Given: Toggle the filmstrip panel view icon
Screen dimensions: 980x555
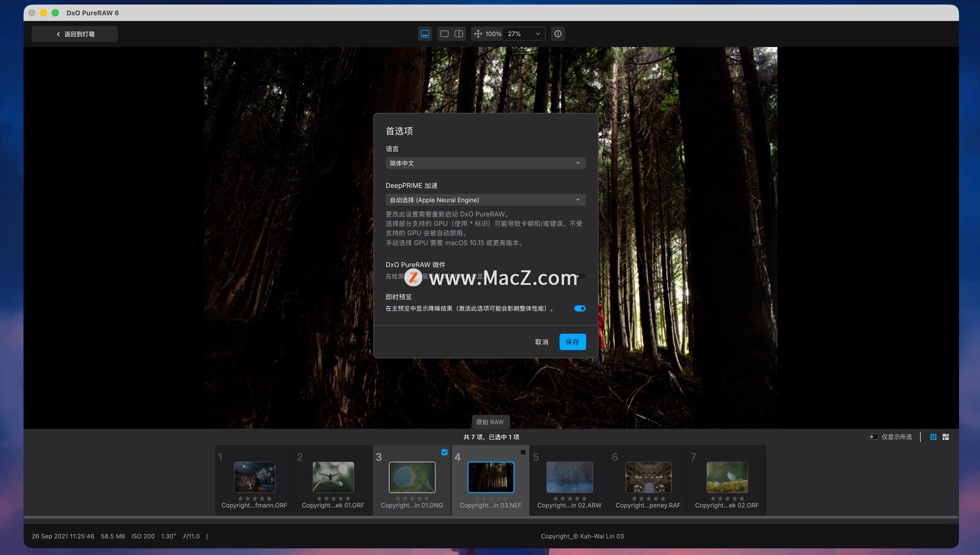Looking at the screenshot, I should click(425, 34).
